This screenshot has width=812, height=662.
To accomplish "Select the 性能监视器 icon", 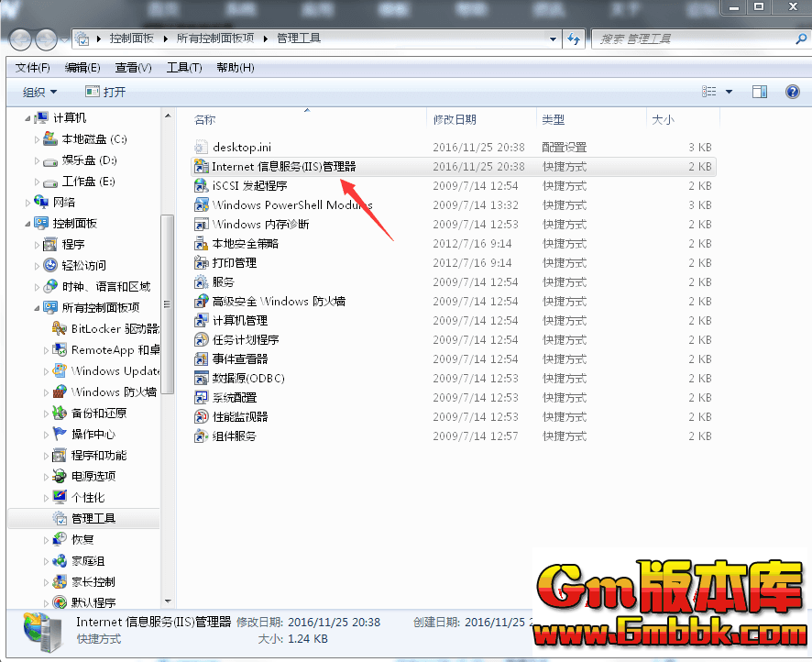I will pos(201,417).
